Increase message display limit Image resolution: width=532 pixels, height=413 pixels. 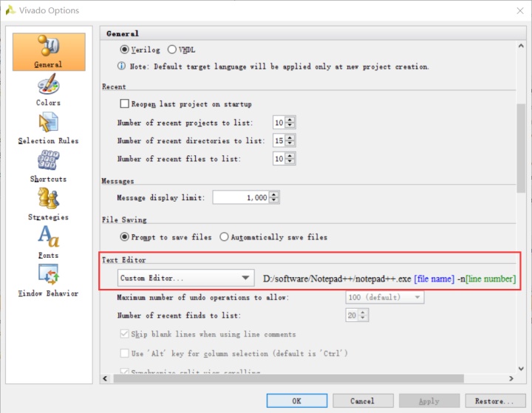[274, 194]
